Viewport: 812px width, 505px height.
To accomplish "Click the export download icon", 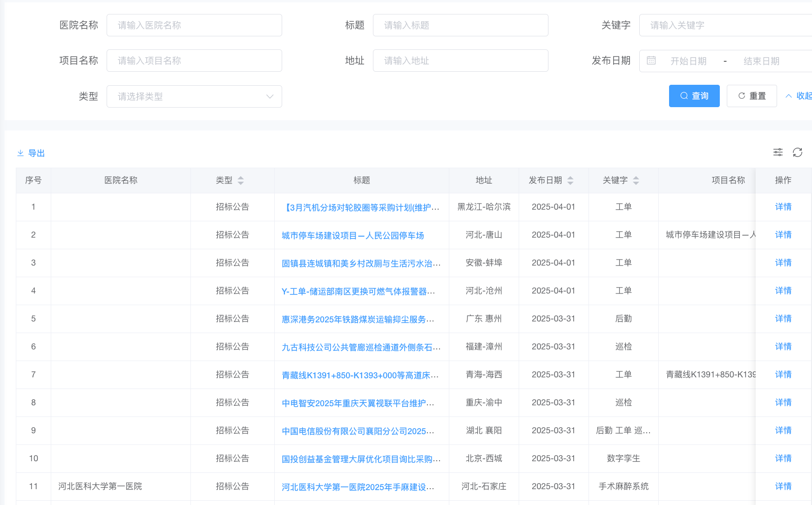I will point(20,153).
